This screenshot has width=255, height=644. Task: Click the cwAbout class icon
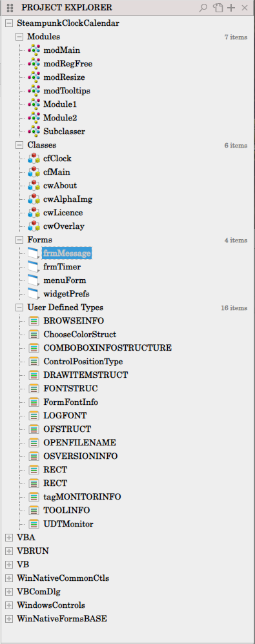(x=34, y=186)
